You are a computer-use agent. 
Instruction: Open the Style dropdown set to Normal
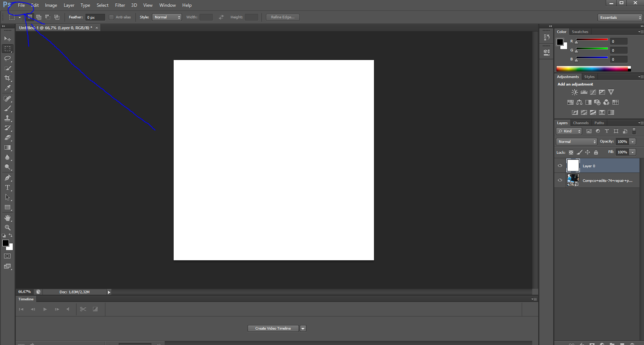tap(167, 17)
